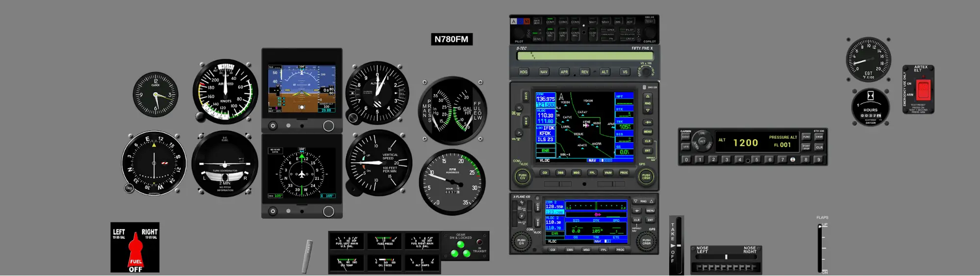Image resolution: width=980 pixels, height=276 pixels.
Task: Toggle the MKR mute button
Action: [537, 21]
